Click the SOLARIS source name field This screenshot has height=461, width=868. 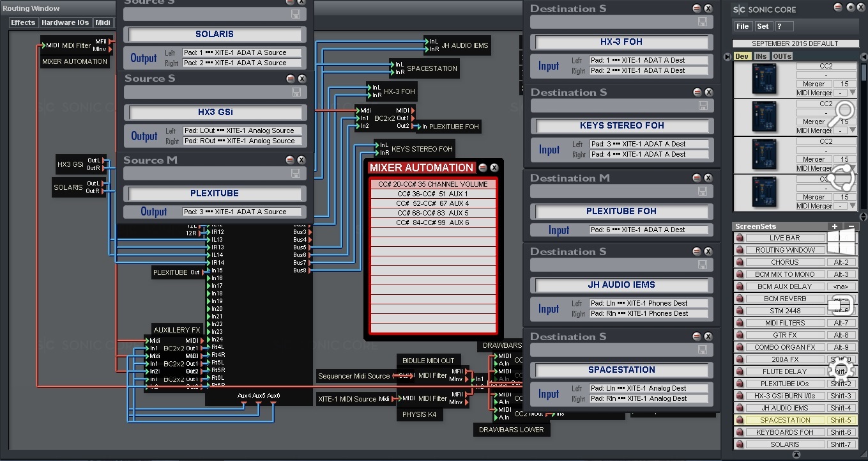(215, 35)
